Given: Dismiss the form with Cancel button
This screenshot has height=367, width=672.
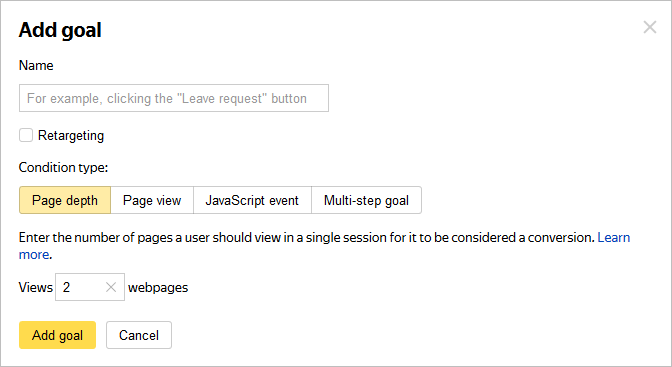Looking at the screenshot, I should click(x=139, y=335).
